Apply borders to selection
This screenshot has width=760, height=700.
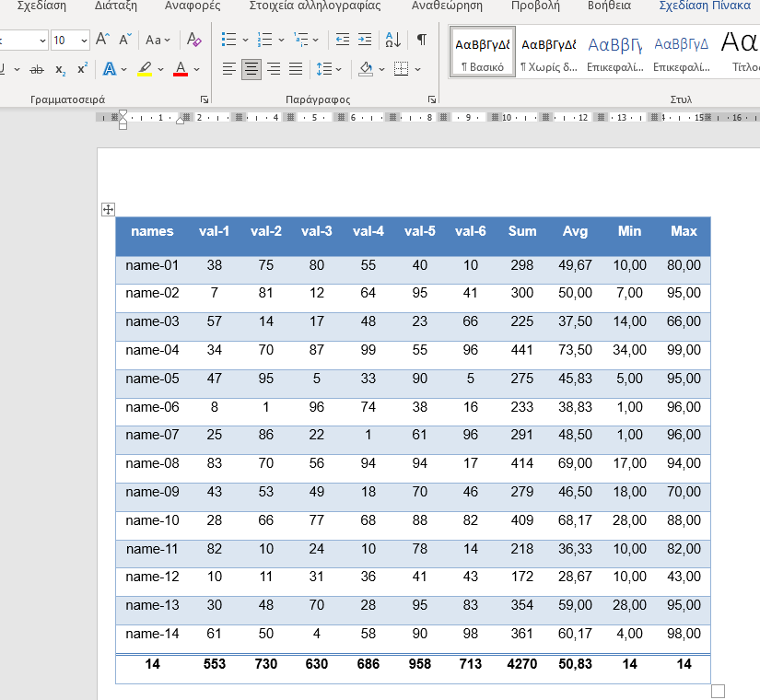pyautogui.click(x=402, y=69)
